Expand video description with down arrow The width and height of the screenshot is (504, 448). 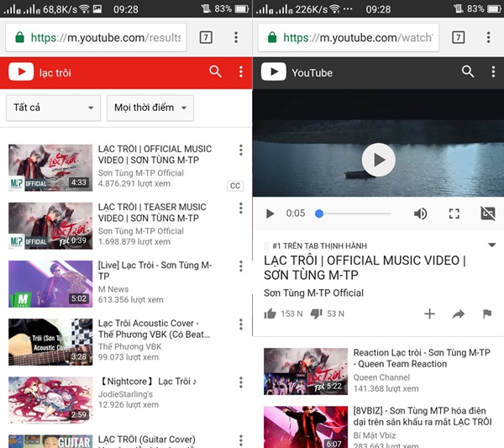(x=491, y=245)
